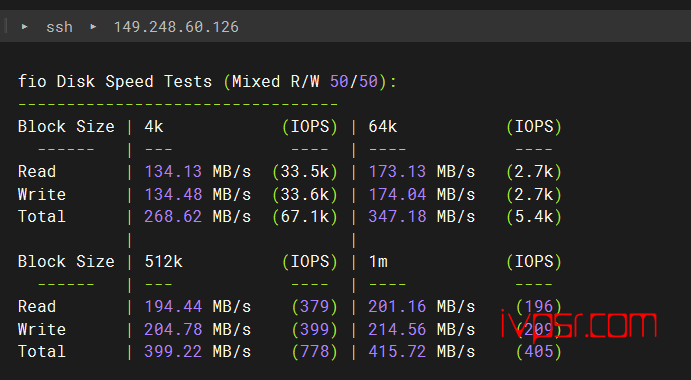Click the 512k write speed 204.78 MB/s
Screen dimensions: 691x380
(198, 329)
